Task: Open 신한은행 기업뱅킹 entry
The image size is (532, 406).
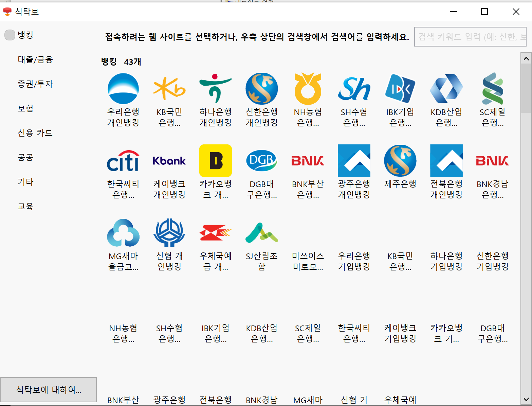Action: coord(493,261)
